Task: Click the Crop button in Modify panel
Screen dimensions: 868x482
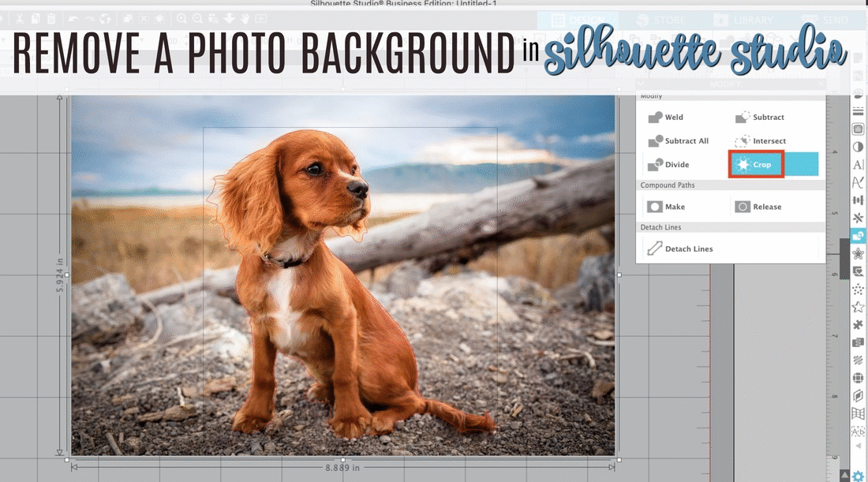Action: pyautogui.click(x=774, y=164)
